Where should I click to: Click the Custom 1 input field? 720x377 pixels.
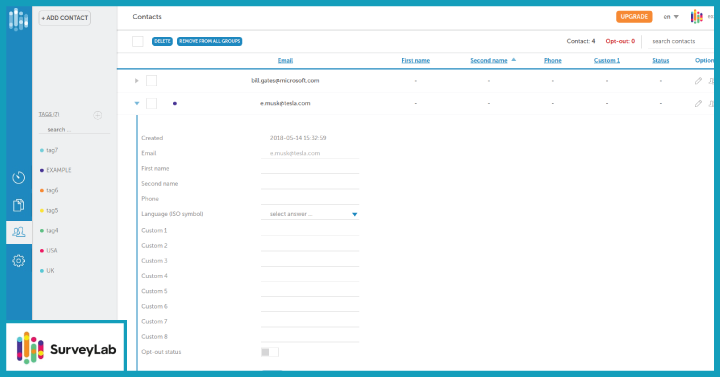pos(310,231)
